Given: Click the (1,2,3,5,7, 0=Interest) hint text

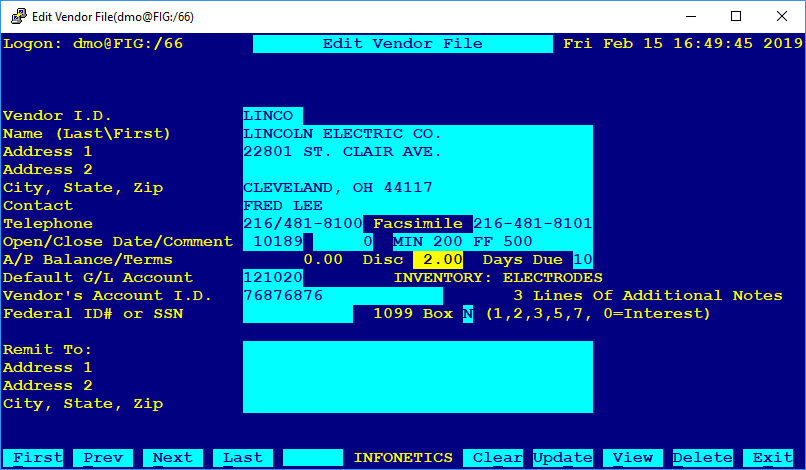Looking at the screenshot, I should (598, 314).
